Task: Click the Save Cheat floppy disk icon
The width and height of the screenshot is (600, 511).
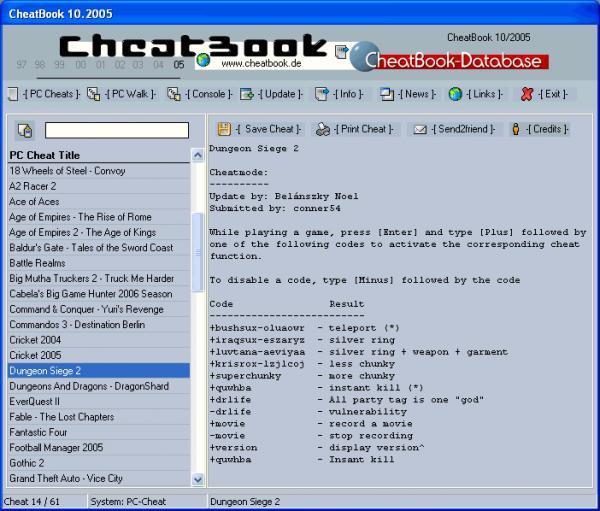Action: (x=224, y=129)
